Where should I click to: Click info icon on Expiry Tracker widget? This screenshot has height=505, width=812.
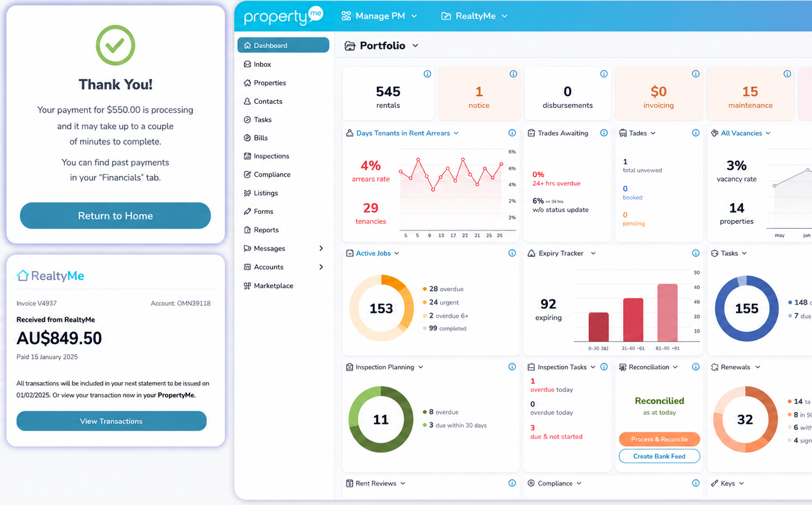(x=696, y=253)
